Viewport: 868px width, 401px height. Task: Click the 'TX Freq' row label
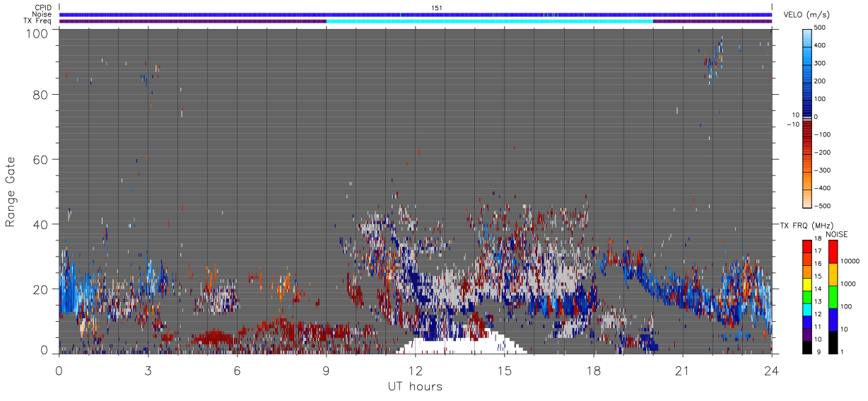pos(39,21)
